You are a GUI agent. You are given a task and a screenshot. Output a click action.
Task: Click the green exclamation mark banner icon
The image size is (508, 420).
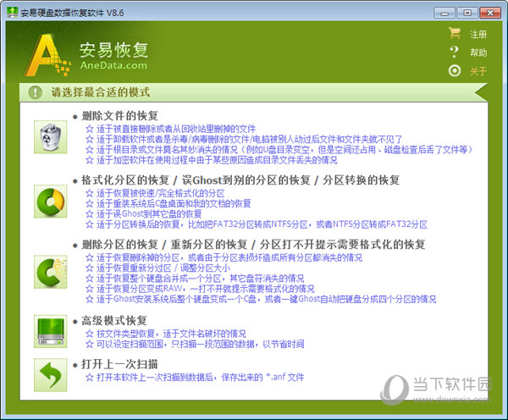click(x=36, y=92)
